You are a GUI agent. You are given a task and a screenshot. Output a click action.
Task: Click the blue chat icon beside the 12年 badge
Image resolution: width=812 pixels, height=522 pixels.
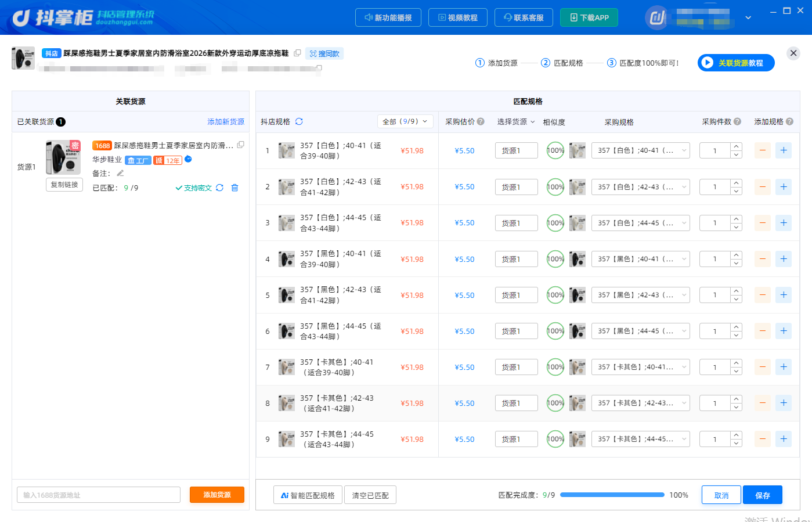click(188, 159)
